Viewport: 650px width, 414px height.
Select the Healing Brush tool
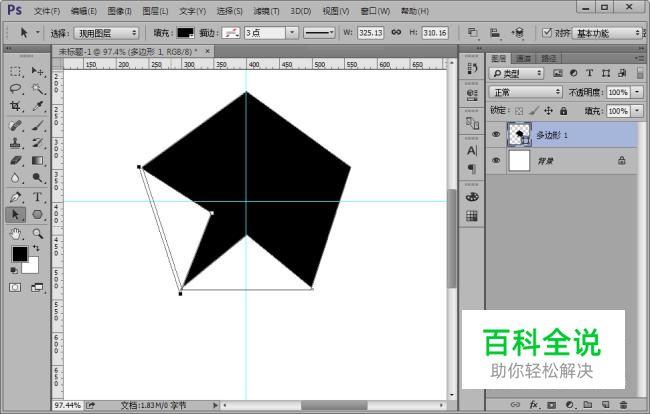tap(16, 126)
